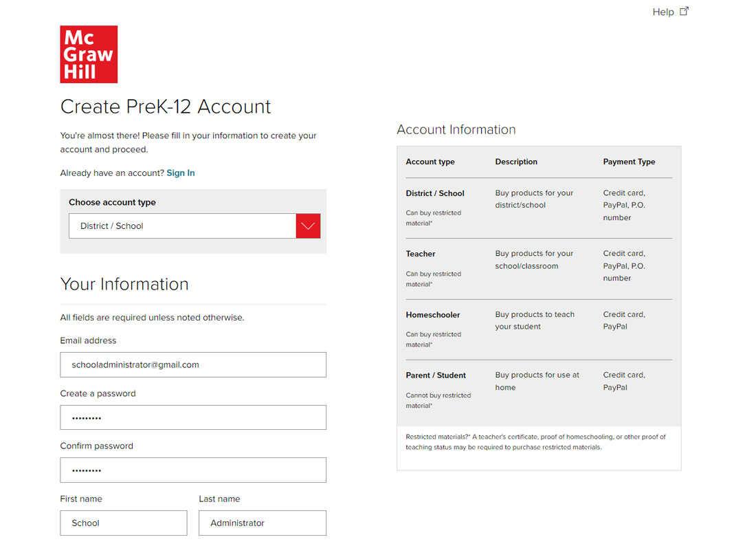This screenshot has width=756, height=555.
Task: Click the Choose account type label
Action: (x=112, y=202)
